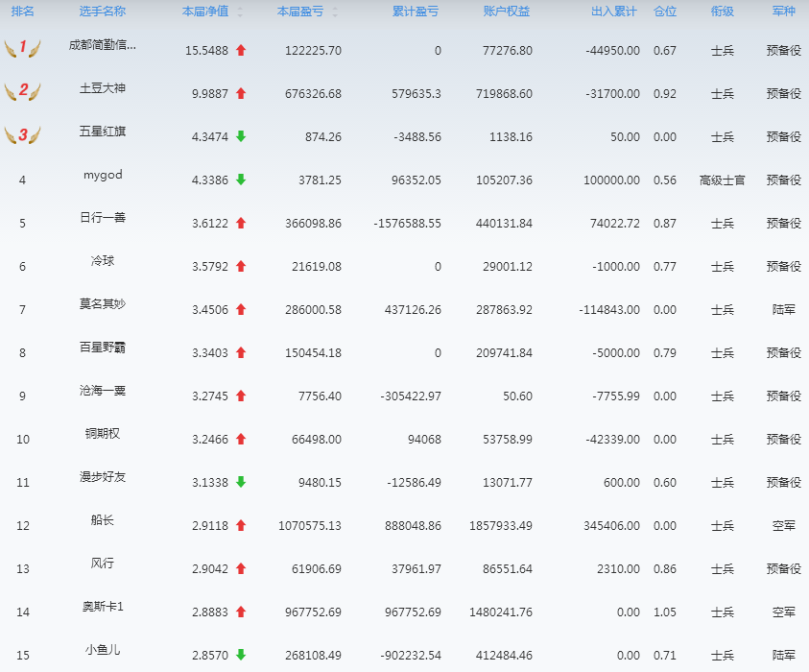809x672 pixels.
Task: Click red up arrow beside 3.5792
Action: coord(241,266)
